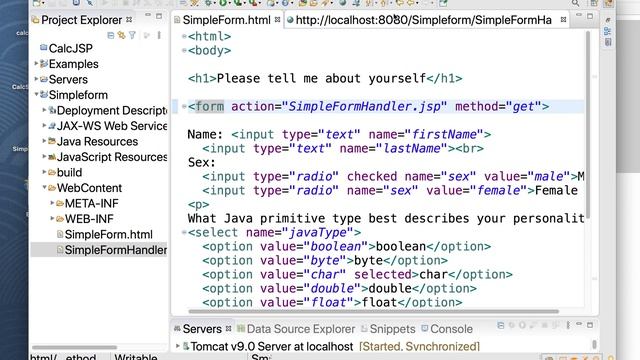Click the lastName input line
Viewport: 640px width, 360px height.
(x=343, y=149)
